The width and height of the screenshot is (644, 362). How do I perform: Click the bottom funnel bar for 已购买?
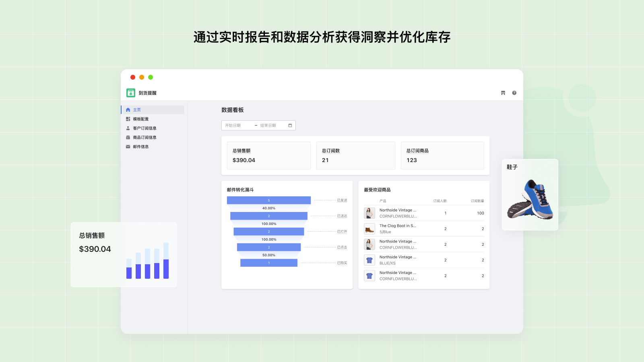pos(269,263)
